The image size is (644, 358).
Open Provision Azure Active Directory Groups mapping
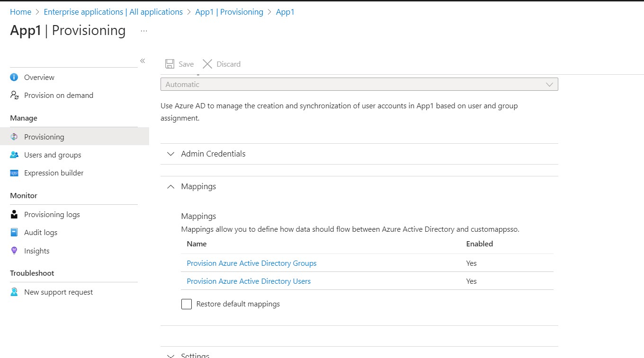[251, 263]
